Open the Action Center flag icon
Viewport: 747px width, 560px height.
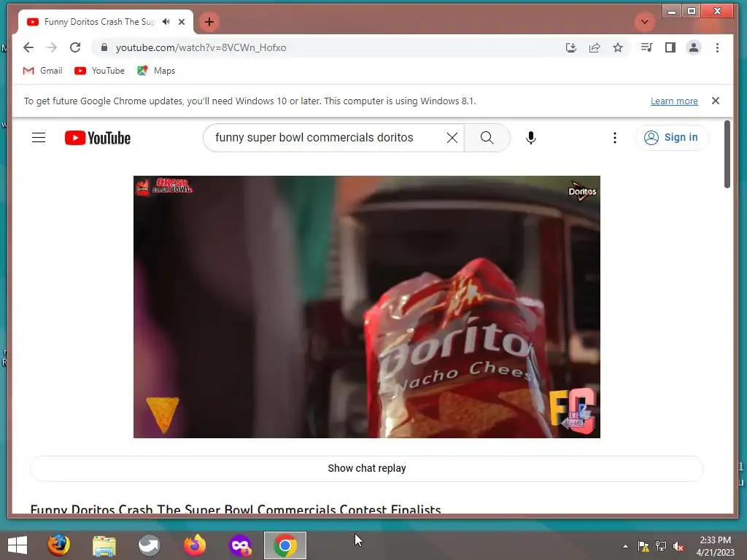tap(643, 546)
